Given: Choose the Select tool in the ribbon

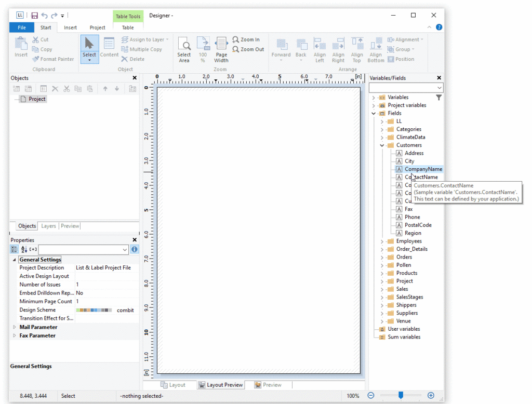Looking at the screenshot, I should 89,49.
